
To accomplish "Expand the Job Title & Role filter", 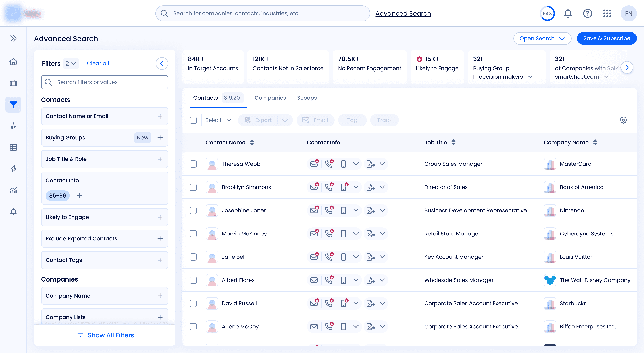I will point(160,159).
